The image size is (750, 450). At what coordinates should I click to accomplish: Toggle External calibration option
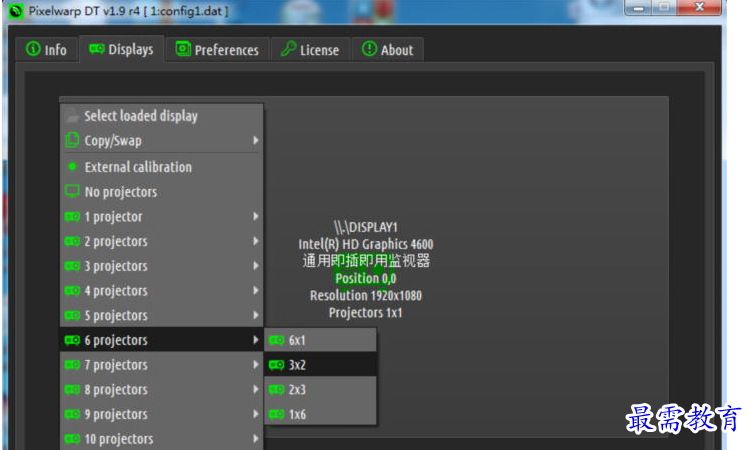(x=137, y=167)
